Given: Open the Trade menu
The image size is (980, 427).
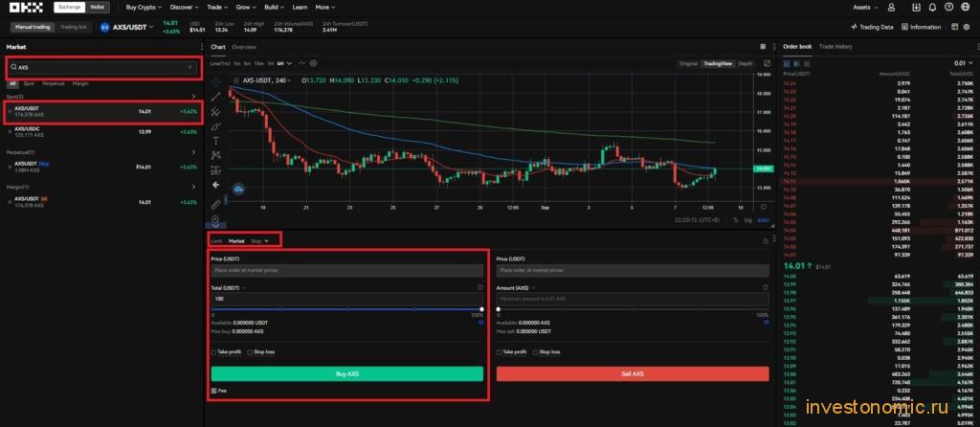Looking at the screenshot, I should pyautogui.click(x=218, y=8).
